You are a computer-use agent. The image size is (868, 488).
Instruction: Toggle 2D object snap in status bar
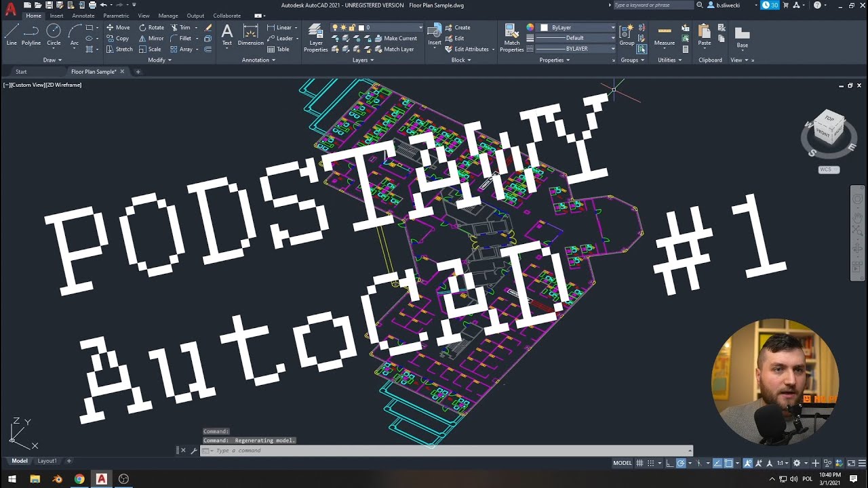[728, 463]
